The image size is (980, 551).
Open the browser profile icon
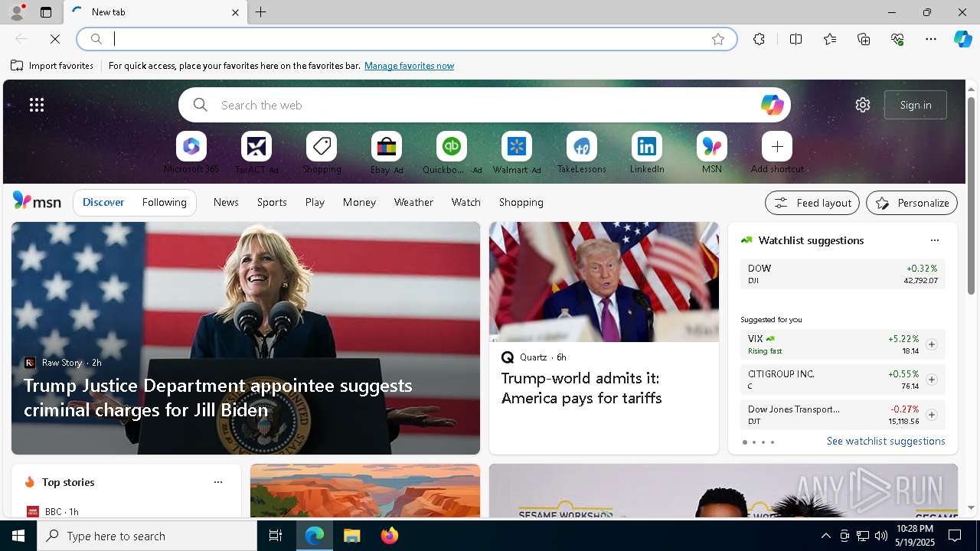click(17, 12)
